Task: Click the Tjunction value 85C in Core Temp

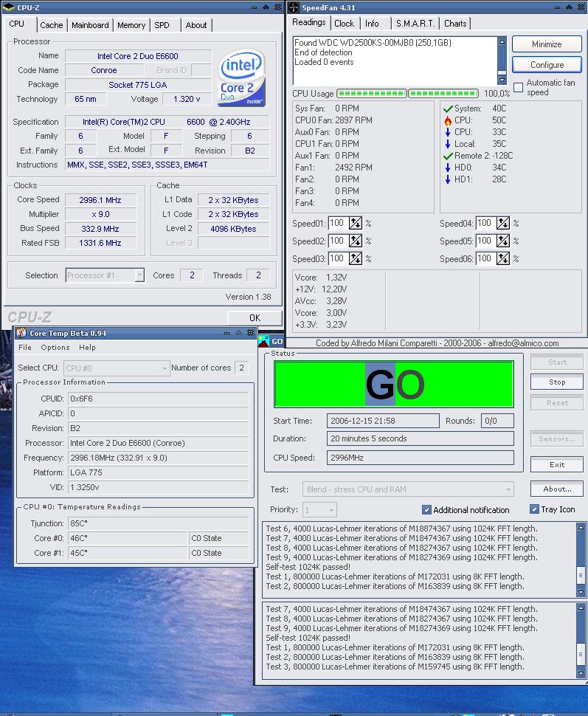Action: click(x=158, y=523)
